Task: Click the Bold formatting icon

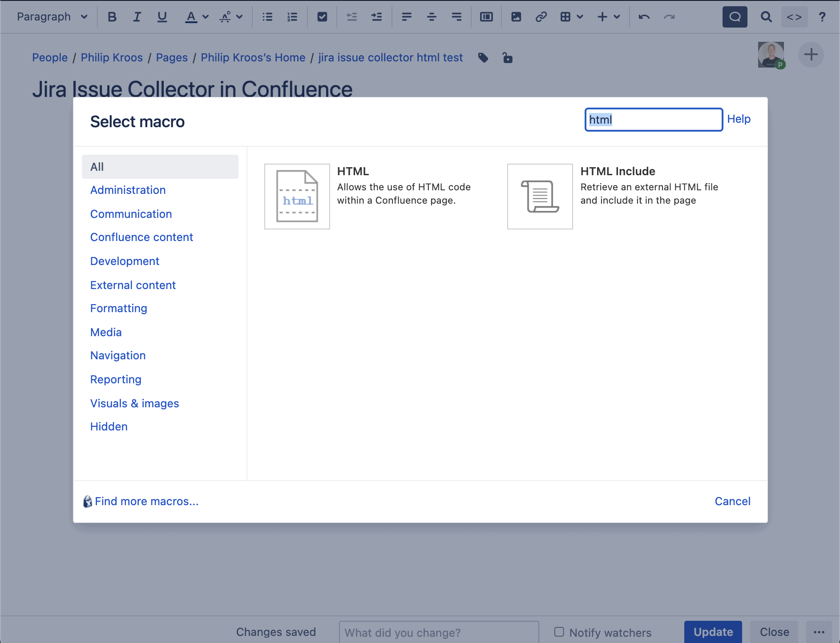Action: [112, 17]
